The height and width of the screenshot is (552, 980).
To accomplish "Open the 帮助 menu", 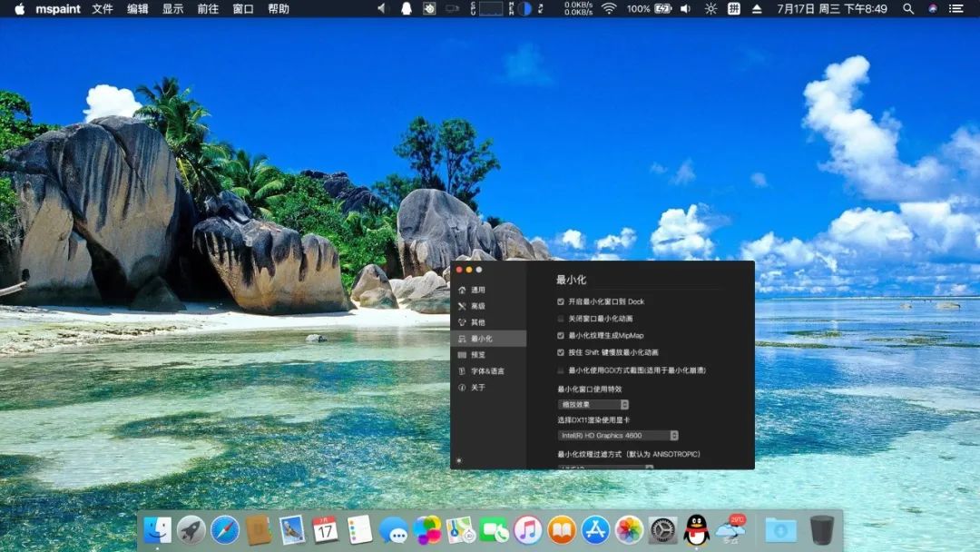I will pyautogui.click(x=279, y=9).
